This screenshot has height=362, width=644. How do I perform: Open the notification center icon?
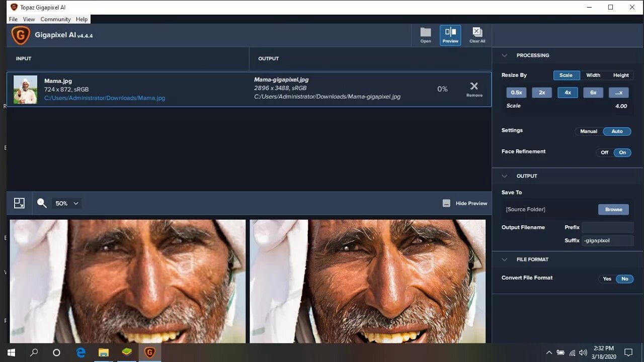(628, 352)
